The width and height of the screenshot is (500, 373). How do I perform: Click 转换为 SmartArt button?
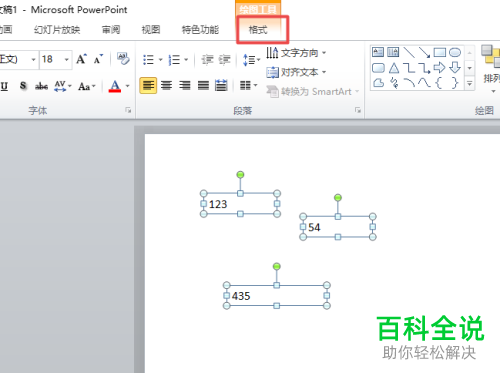click(x=313, y=91)
